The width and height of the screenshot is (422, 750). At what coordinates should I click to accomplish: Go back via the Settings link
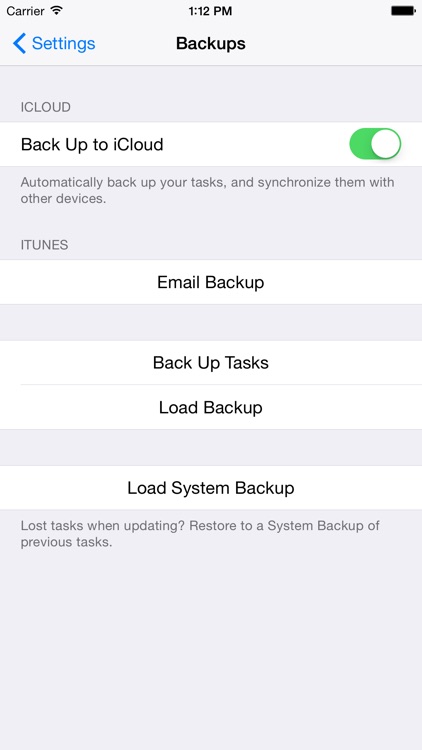click(63, 44)
